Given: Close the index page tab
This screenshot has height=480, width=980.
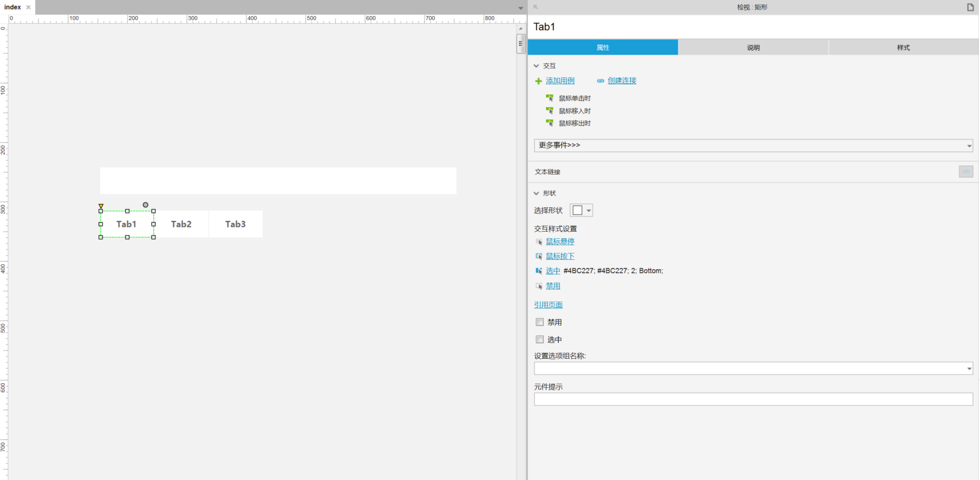Looking at the screenshot, I should tap(29, 7).
